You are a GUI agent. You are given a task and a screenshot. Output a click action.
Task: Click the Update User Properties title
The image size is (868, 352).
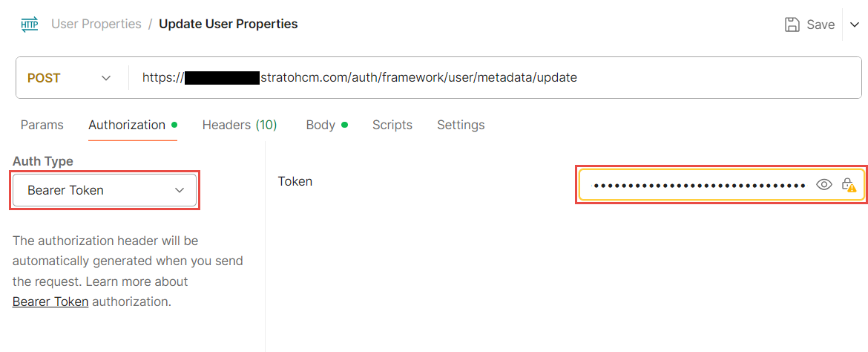(228, 24)
